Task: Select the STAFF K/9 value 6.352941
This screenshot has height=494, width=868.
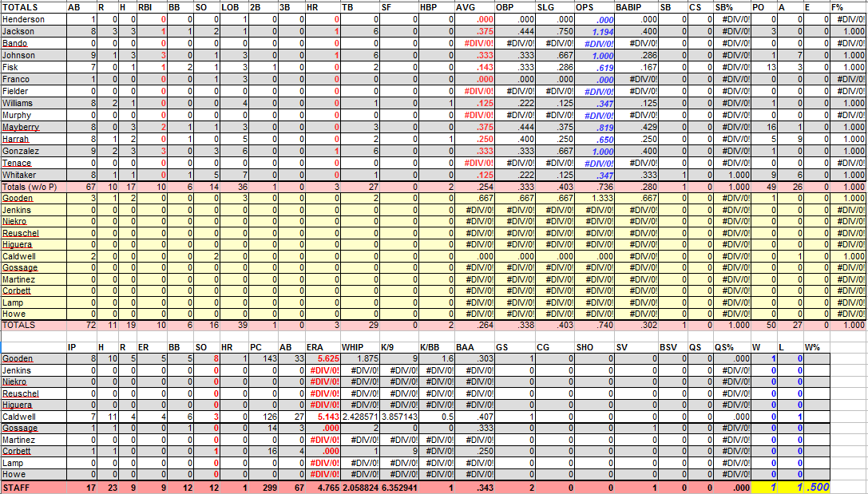Action: click(400, 488)
